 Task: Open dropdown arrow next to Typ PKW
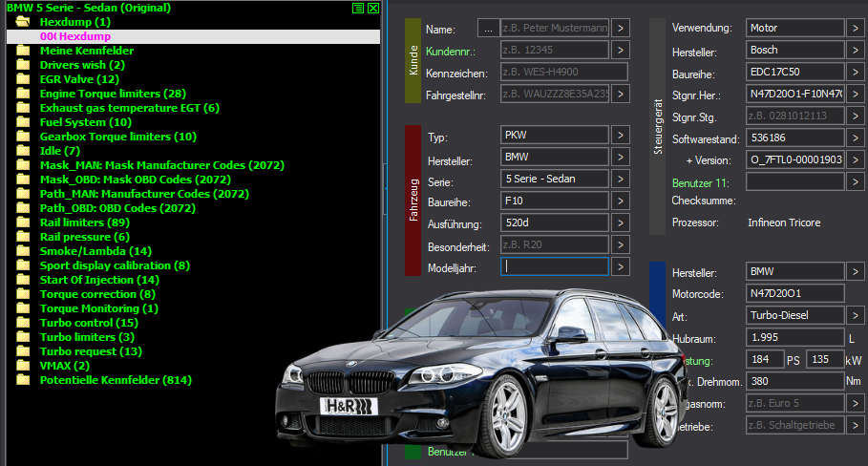click(x=621, y=135)
